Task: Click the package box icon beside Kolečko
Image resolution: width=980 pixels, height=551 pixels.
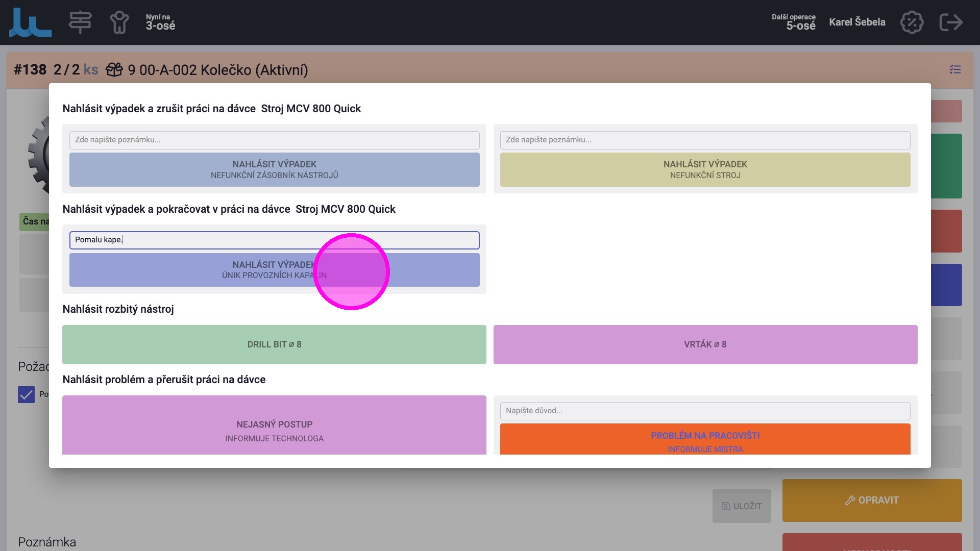Action: click(x=114, y=69)
